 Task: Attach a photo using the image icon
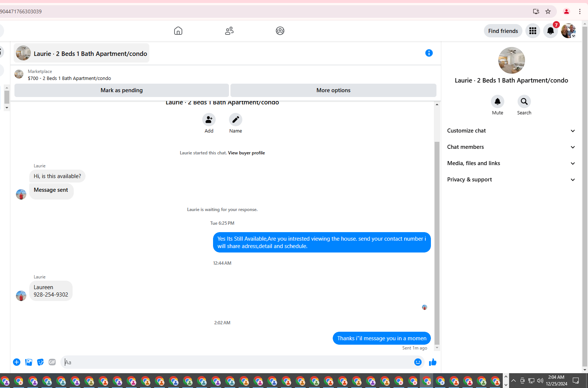29,362
